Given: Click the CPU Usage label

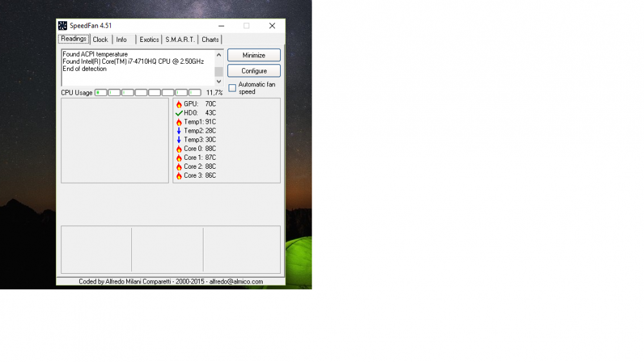Looking at the screenshot, I should pyautogui.click(x=77, y=93).
